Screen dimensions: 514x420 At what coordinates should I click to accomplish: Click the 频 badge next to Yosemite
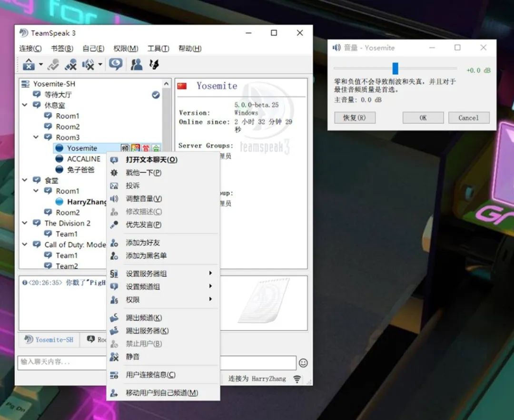(x=125, y=148)
